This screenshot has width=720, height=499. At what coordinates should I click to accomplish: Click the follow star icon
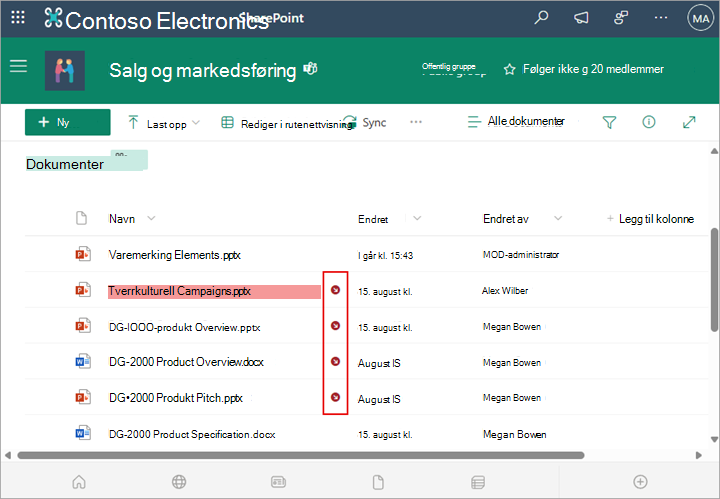(x=509, y=69)
